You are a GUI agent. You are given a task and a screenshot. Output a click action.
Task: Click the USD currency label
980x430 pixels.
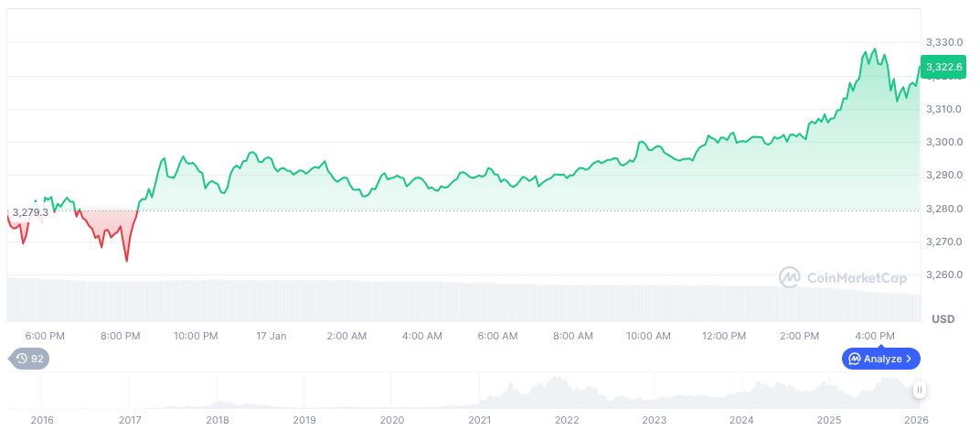[943, 319]
